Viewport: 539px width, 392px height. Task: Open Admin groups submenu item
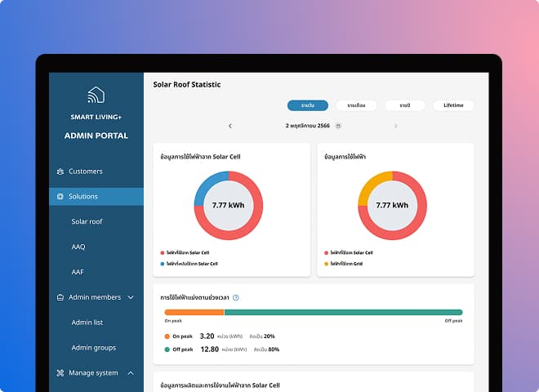(x=93, y=348)
